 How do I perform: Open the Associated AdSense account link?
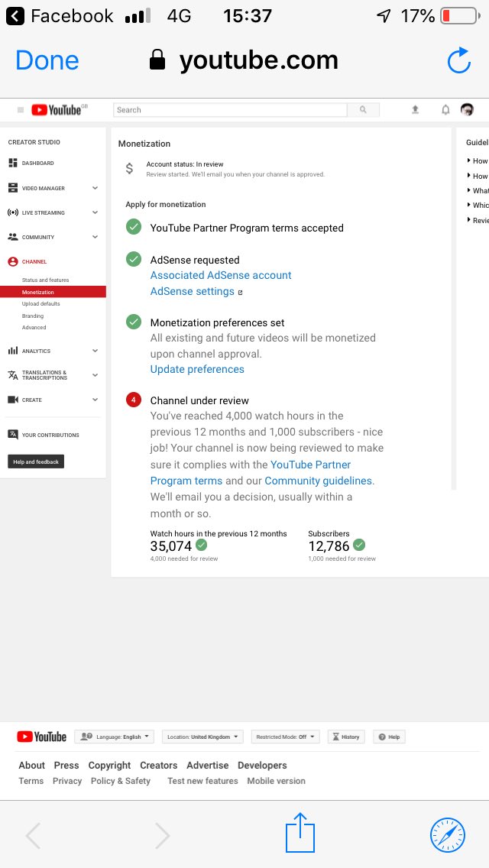click(221, 275)
